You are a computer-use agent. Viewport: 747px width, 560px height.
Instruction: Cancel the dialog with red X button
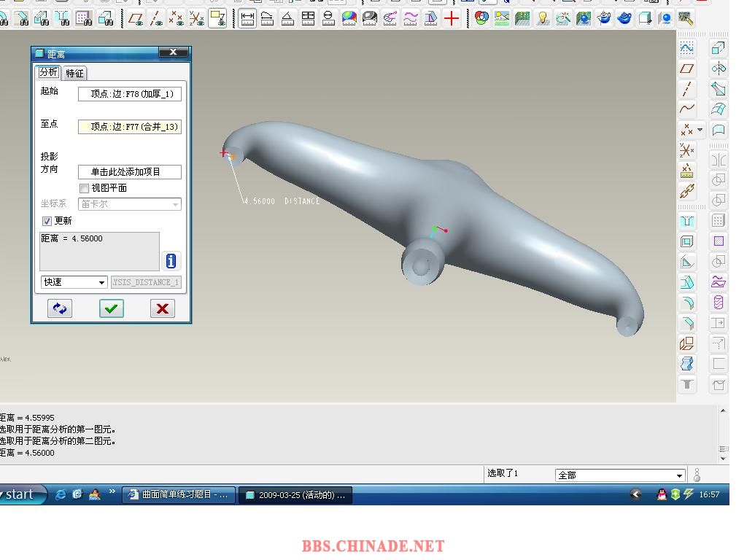(163, 308)
